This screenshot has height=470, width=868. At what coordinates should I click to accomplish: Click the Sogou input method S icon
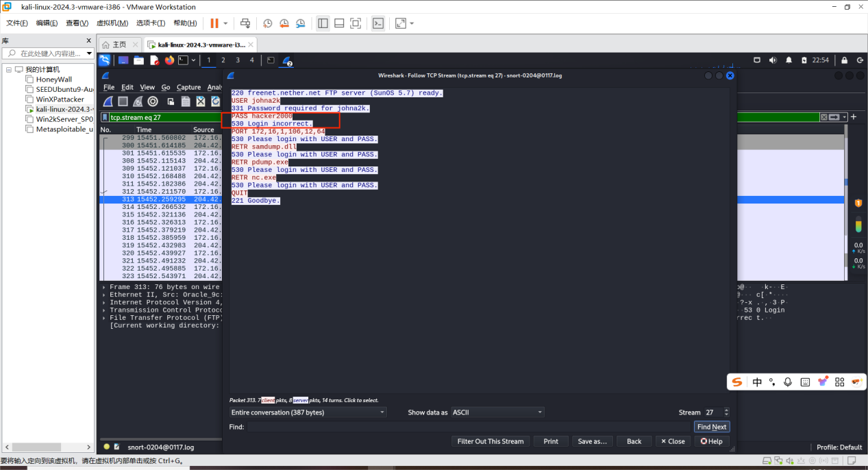(737, 382)
